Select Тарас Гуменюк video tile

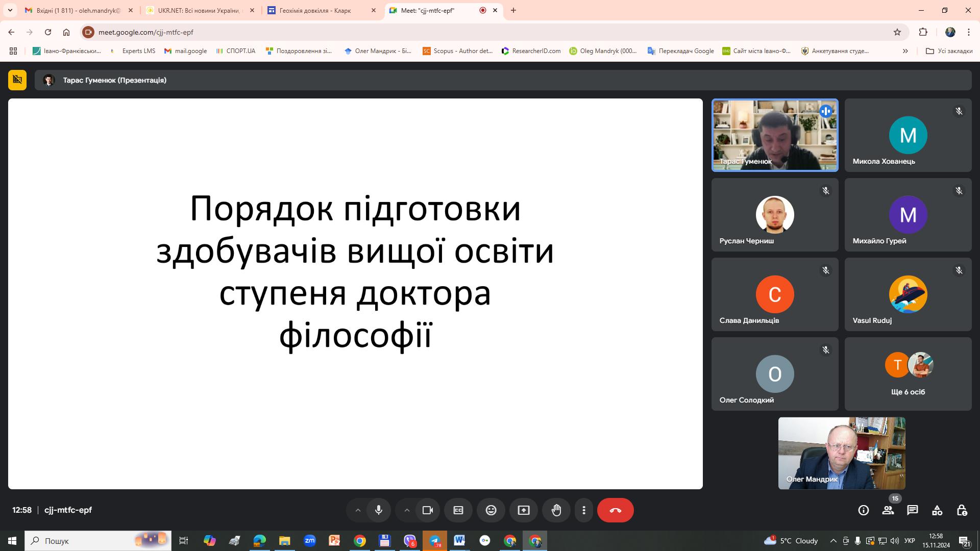click(x=774, y=135)
